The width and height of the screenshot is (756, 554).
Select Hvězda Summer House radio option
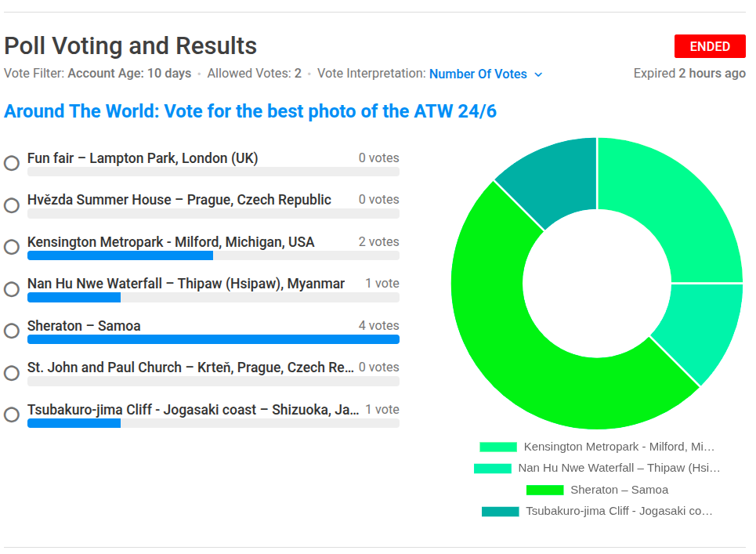[x=12, y=205]
